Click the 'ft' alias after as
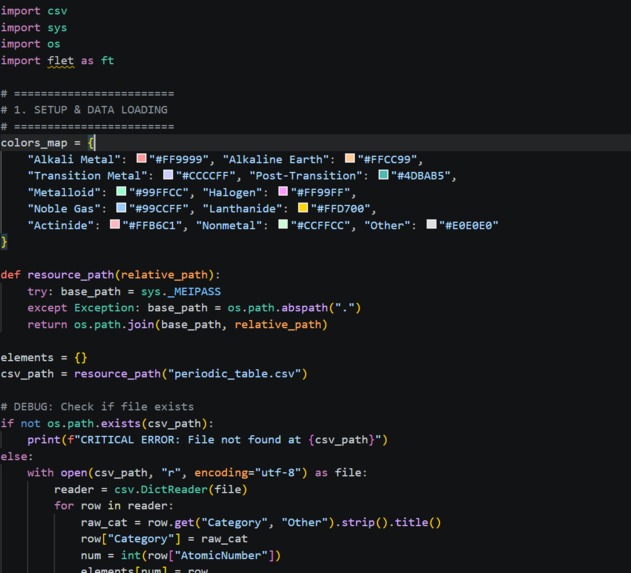Screen dimensions: 631x573 [x=107, y=61]
